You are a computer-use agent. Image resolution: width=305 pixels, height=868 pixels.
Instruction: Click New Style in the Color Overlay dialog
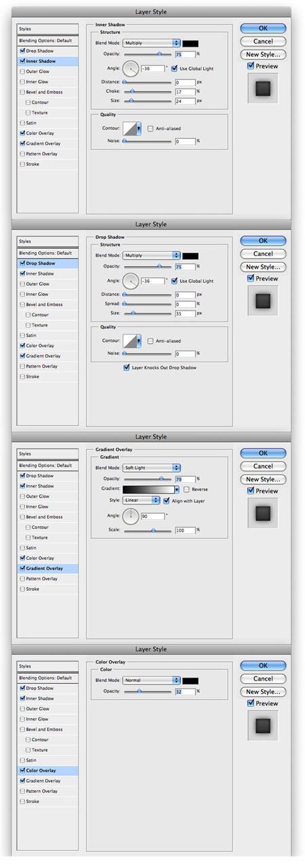tap(263, 692)
